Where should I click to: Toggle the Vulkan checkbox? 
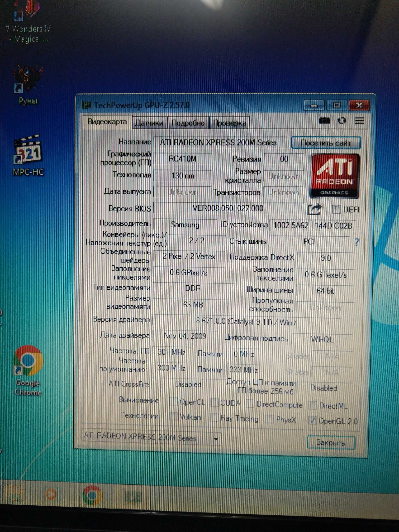173,416
